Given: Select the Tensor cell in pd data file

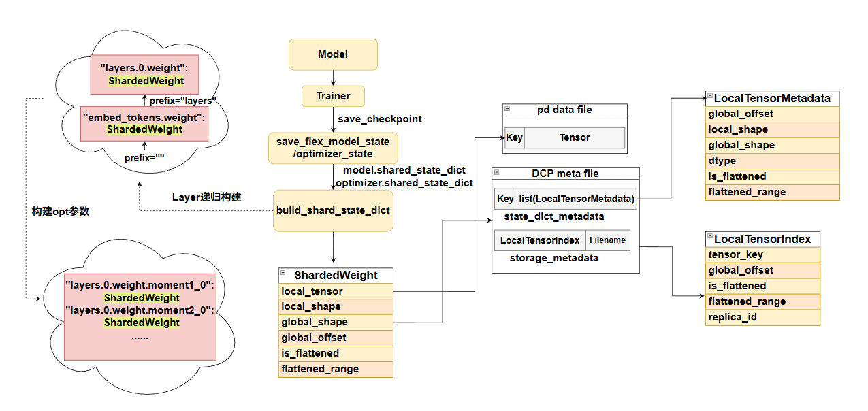Looking at the screenshot, I should click(574, 137).
